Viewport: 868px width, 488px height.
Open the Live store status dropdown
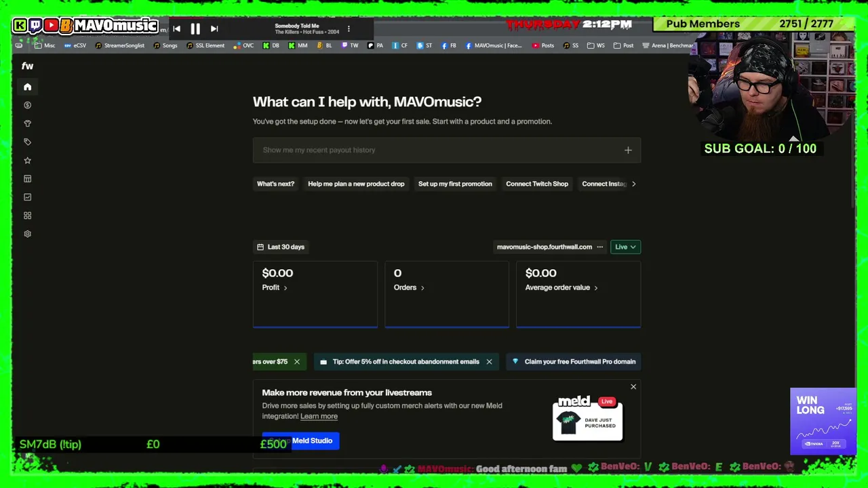[x=625, y=247]
